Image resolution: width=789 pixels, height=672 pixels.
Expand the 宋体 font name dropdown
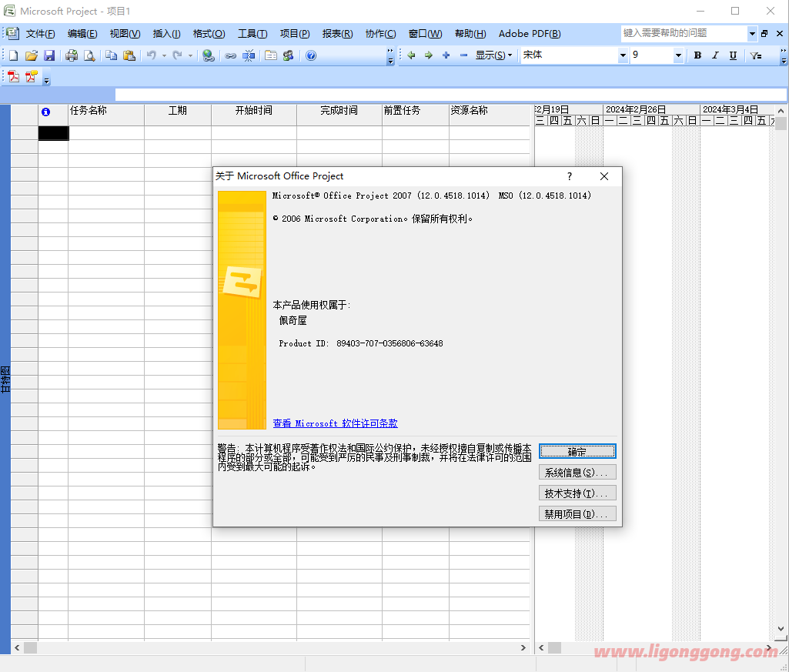(623, 55)
